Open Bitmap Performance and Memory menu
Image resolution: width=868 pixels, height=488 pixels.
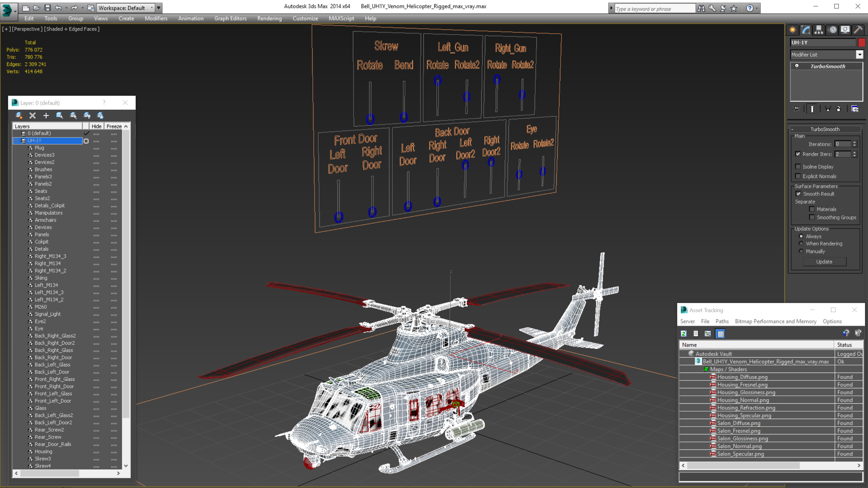tap(776, 321)
